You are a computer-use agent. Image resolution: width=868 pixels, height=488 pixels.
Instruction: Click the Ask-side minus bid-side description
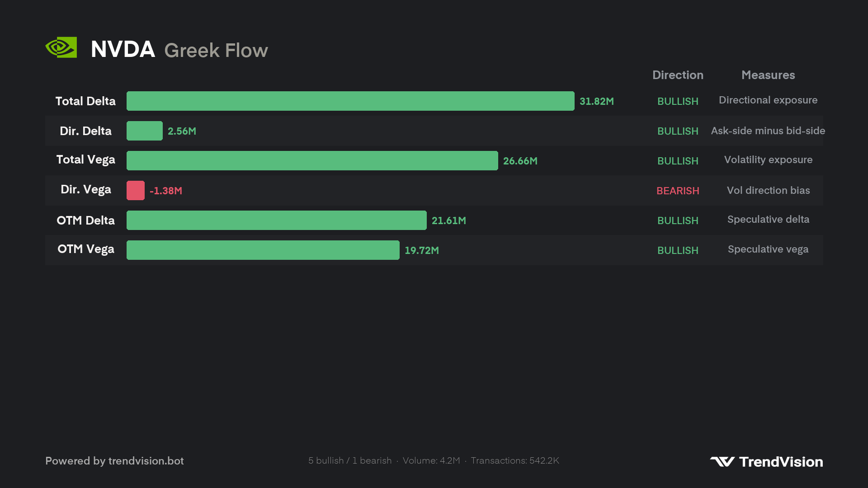768,131
